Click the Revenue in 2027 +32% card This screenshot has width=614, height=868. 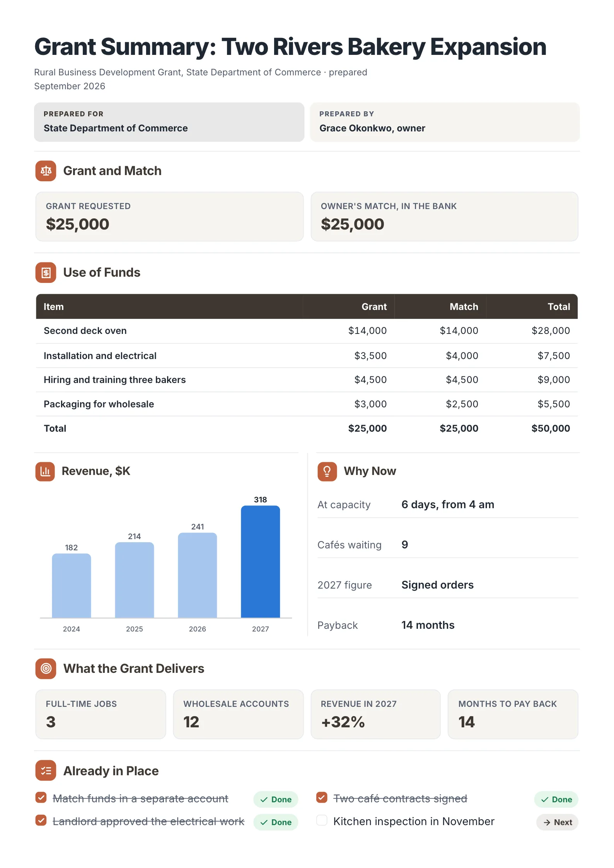[x=376, y=715]
